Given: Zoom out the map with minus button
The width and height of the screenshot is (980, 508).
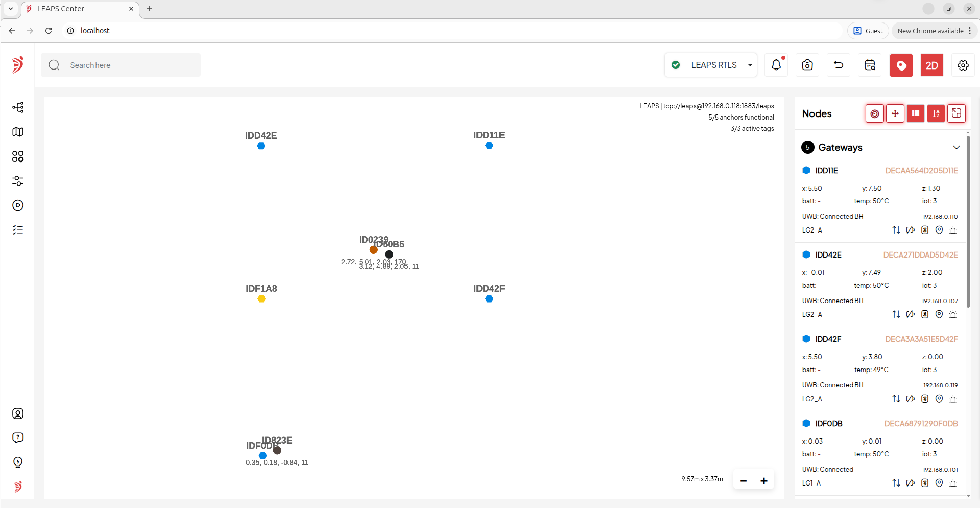Looking at the screenshot, I should 744,481.
